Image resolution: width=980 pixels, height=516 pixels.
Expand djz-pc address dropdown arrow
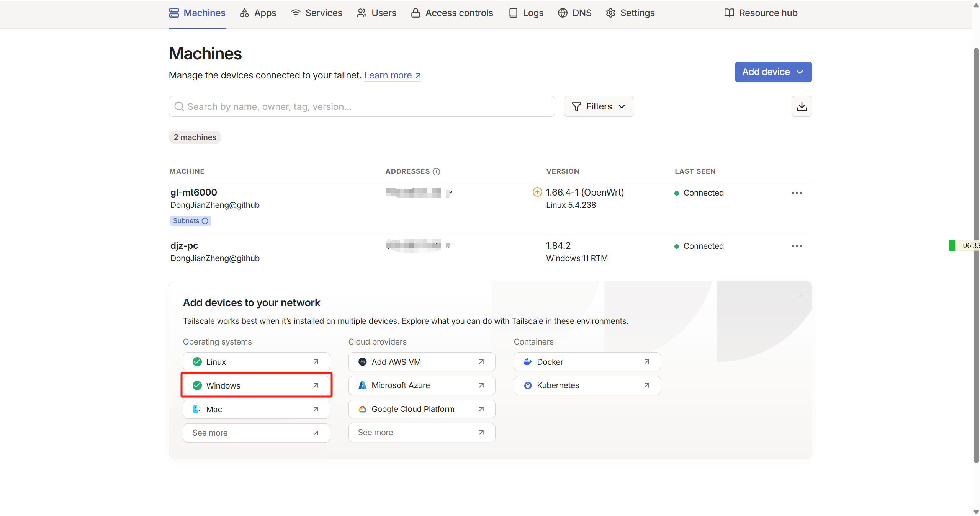449,245
